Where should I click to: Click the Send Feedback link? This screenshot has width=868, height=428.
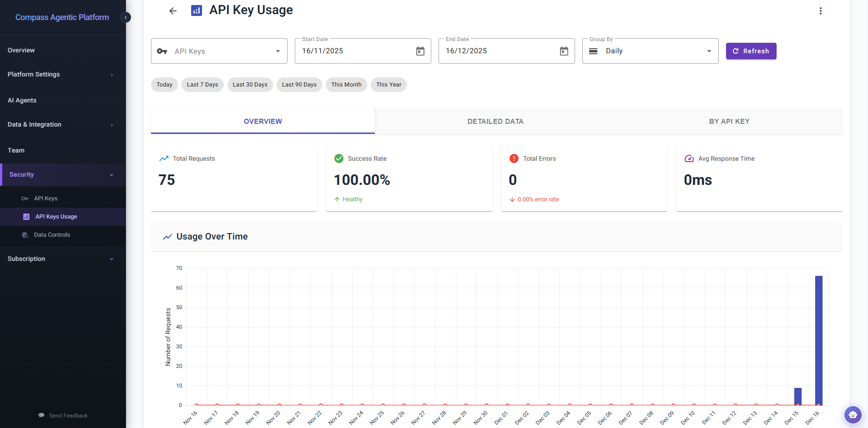point(63,415)
